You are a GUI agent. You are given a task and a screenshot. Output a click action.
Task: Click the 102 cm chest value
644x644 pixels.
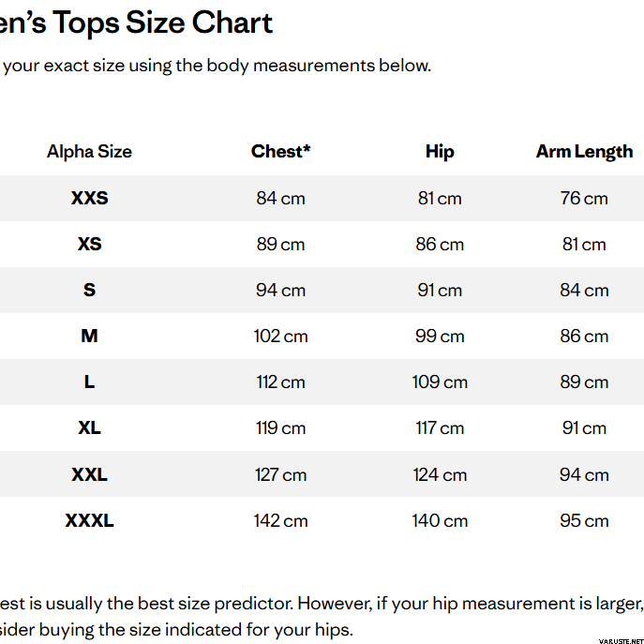click(x=280, y=337)
